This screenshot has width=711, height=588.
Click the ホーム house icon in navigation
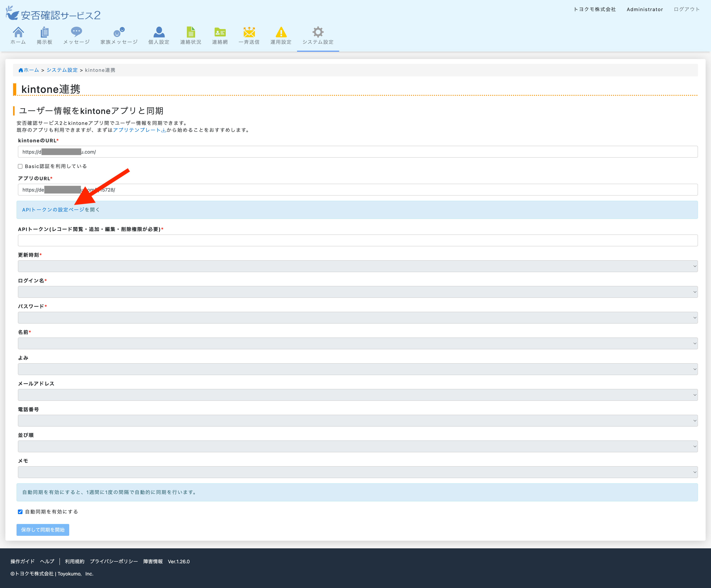pos(18,33)
